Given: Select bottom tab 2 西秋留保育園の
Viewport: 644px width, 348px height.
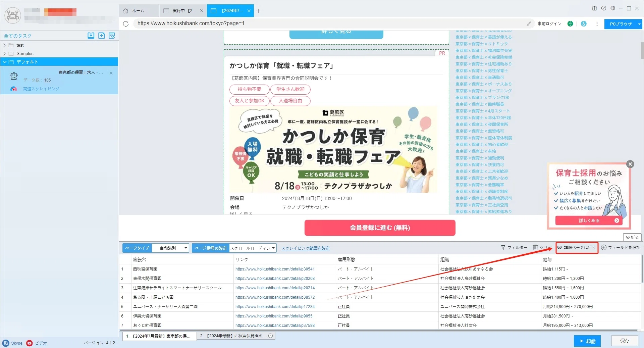Looking at the screenshot, I should pos(236,336).
